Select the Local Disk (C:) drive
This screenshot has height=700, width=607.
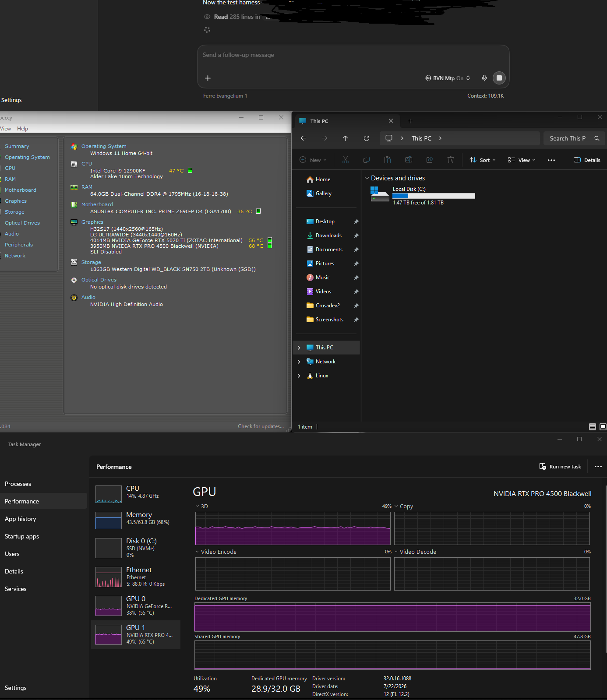pos(422,196)
